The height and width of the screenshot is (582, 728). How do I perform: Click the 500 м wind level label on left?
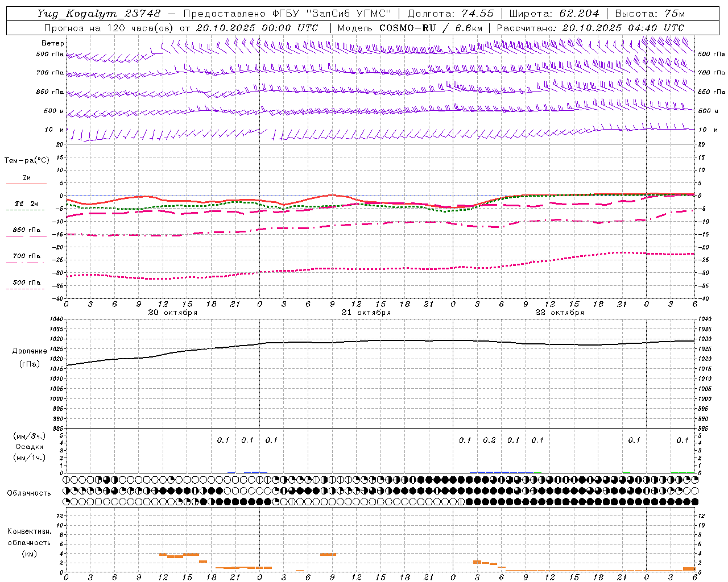(x=54, y=111)
